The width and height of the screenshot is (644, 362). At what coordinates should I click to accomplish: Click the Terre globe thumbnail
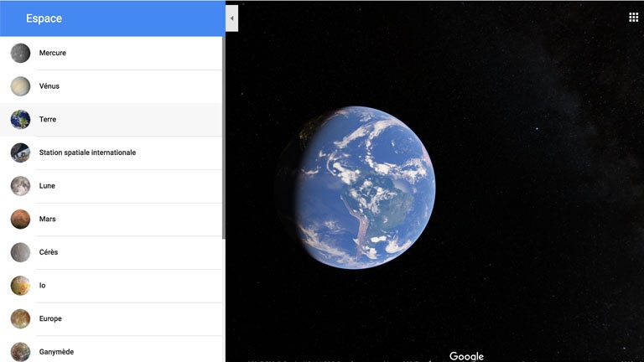tap(20, 120)
